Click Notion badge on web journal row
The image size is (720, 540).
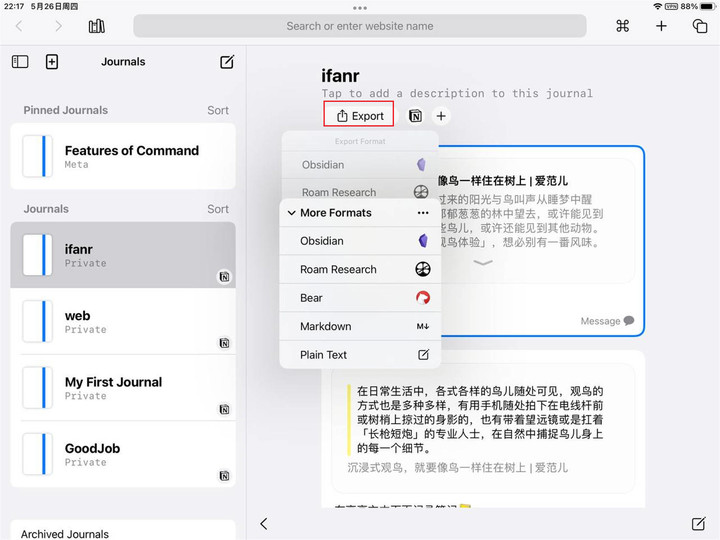click(224, 343)
